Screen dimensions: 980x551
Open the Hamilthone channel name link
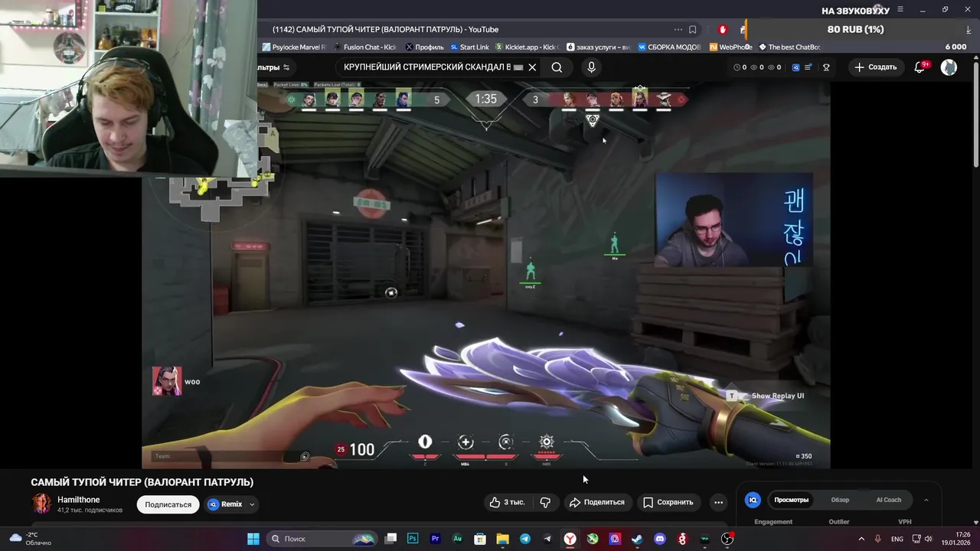click(x=78, y=500)
